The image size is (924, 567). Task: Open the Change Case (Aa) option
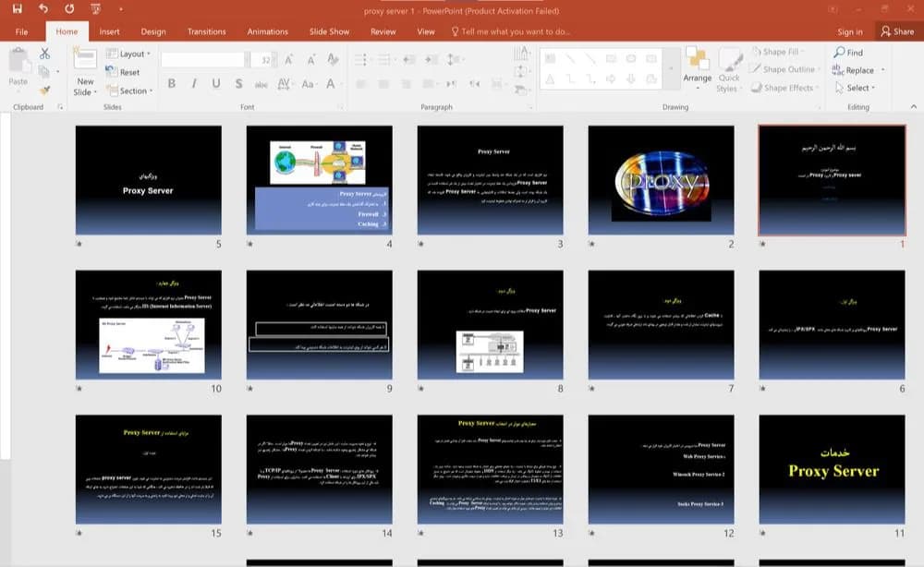click(308, 84)
